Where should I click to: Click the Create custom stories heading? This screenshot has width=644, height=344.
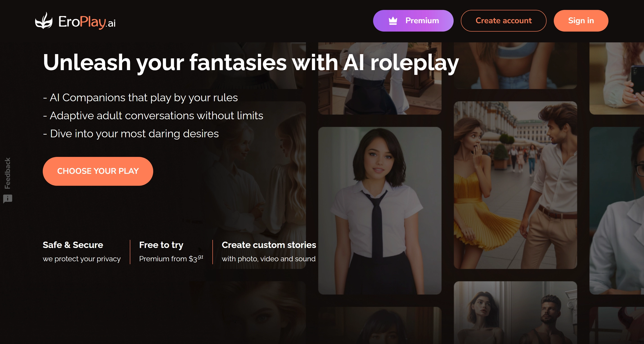tap(269, 245)
